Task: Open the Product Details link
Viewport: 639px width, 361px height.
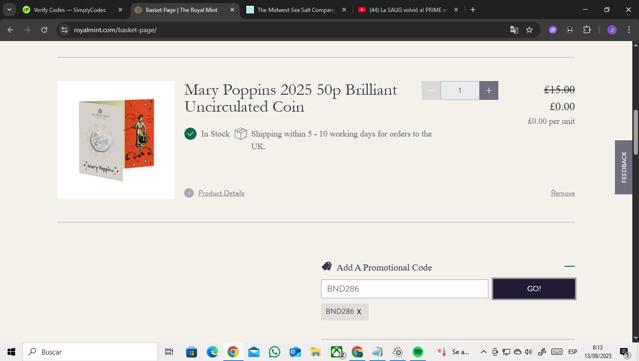Action: click(221, 193)
